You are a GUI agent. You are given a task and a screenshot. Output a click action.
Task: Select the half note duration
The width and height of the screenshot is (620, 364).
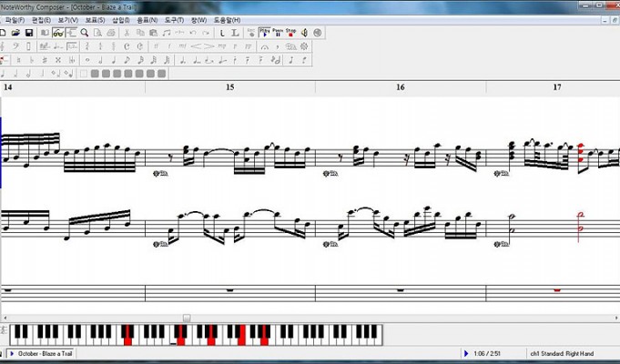point(100,60)
